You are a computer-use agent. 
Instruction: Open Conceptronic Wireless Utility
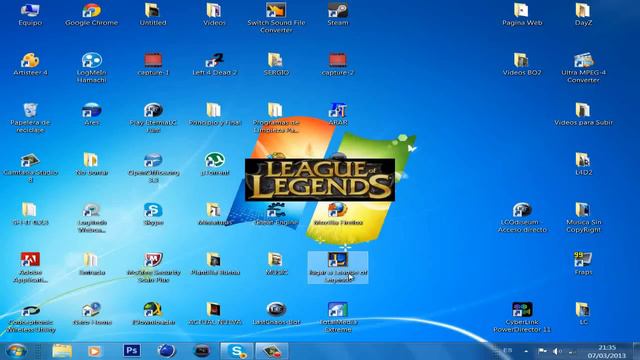30,318
